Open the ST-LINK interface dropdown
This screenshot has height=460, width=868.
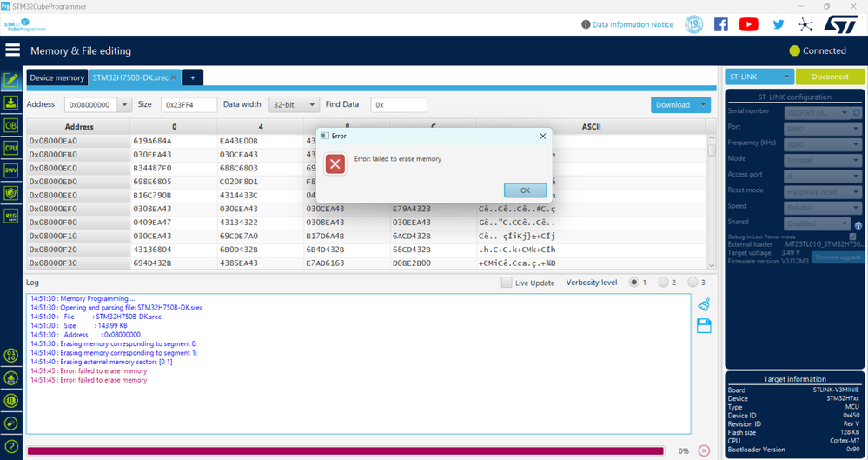coord(759,77)
